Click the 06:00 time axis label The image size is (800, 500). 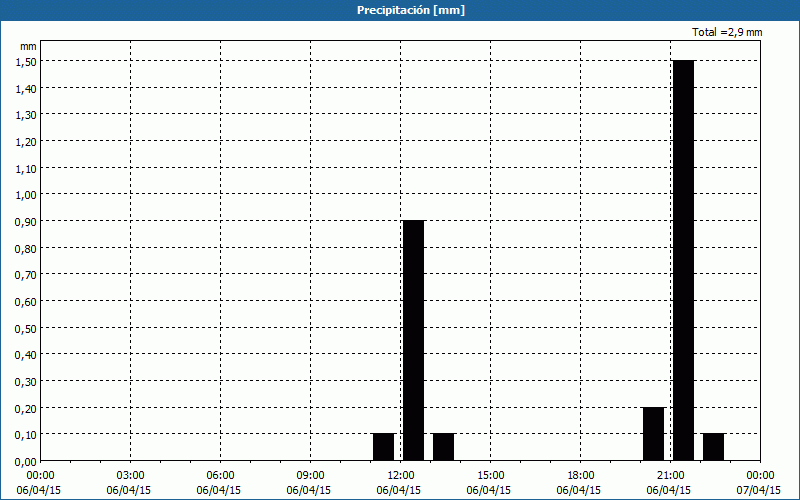(220, 476)
